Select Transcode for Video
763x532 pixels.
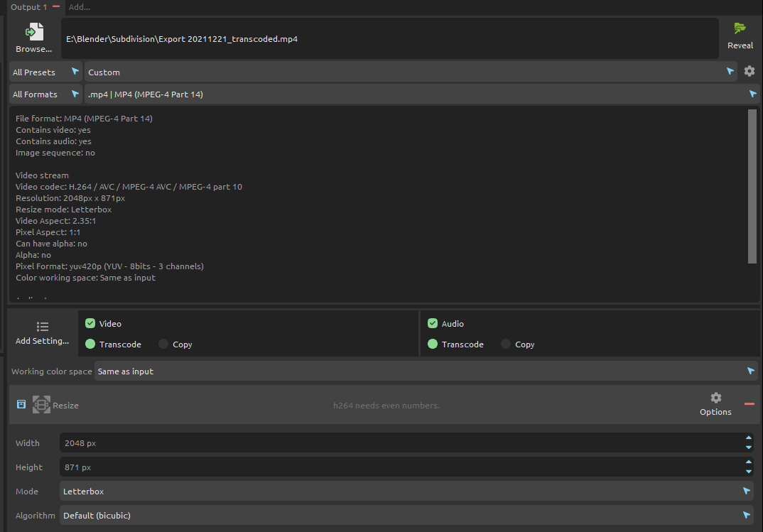(90, 344)
